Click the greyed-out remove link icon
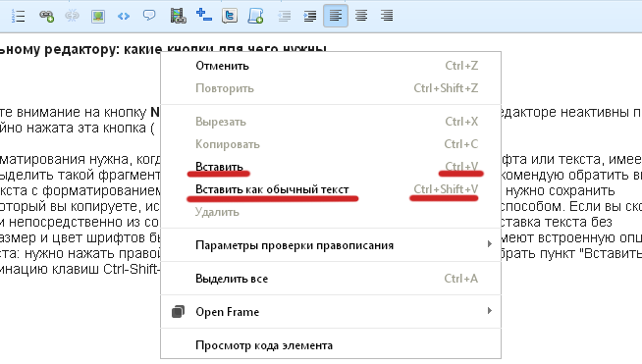642x364 pixels. pyautogui.click(x=72, y=16)
